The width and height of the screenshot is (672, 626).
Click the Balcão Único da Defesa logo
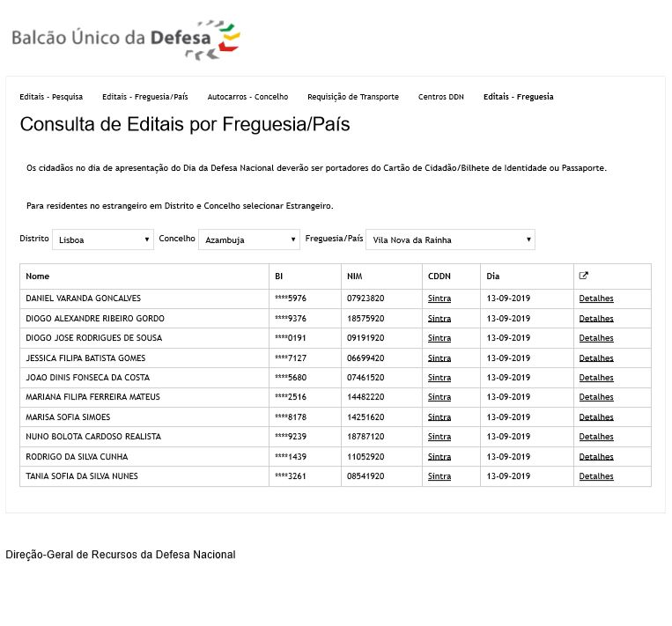point(125,39)
